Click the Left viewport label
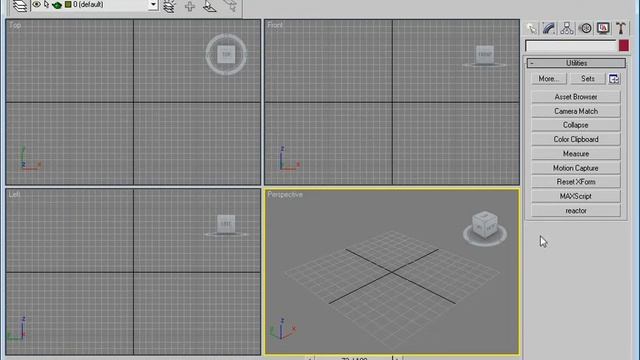Viewport: 640px width, 360px height. (14, 195)
